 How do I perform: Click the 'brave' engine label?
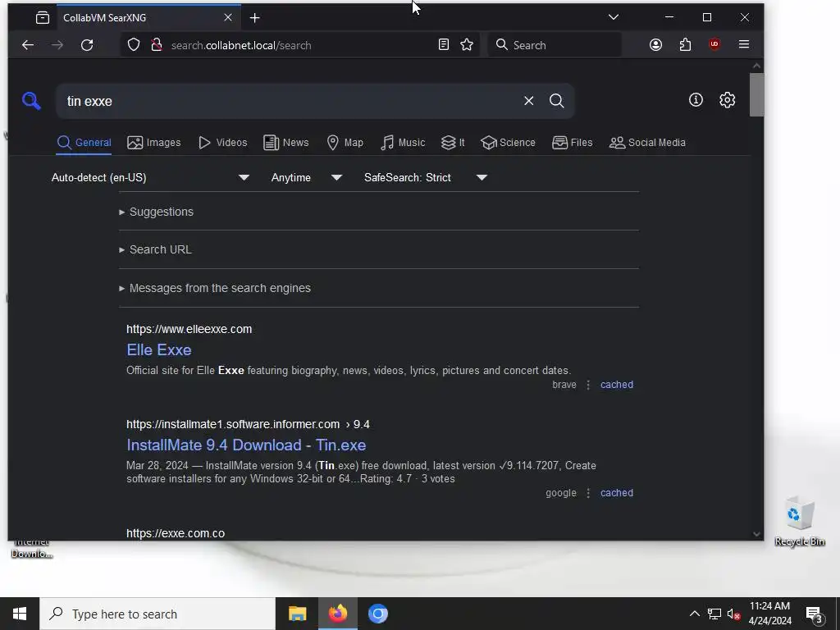[x=564, y=385]
